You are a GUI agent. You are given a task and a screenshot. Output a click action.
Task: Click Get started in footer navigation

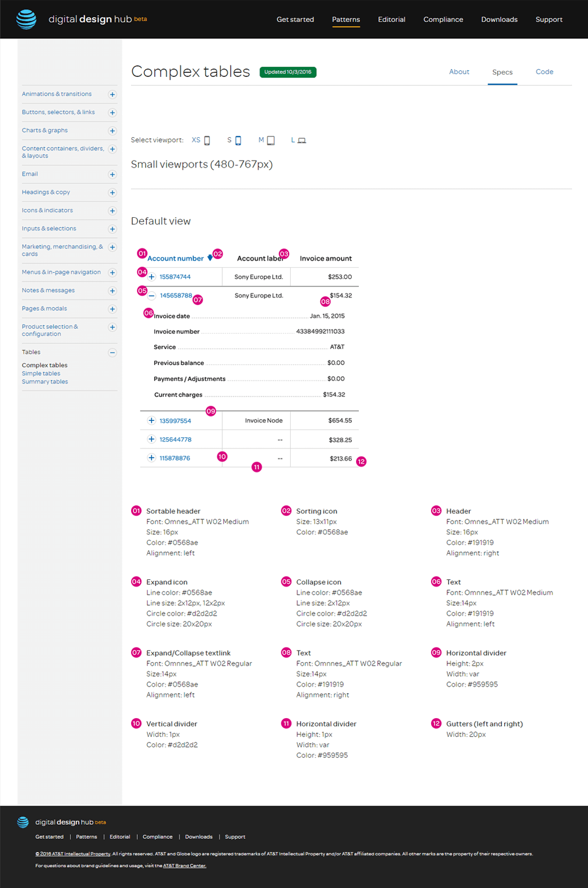click(50, 837)
